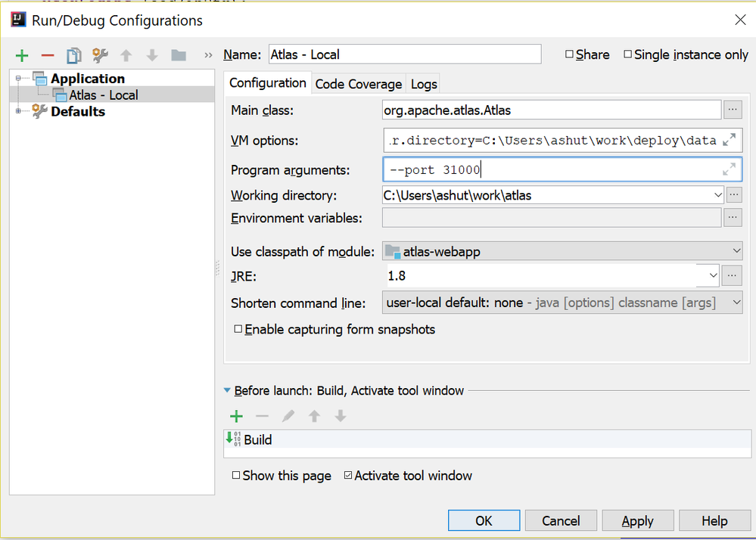The width and height of the screenshot is (756, 540).
Task: Copy the configuration using the duplicate icon
Action: [73, 55]
